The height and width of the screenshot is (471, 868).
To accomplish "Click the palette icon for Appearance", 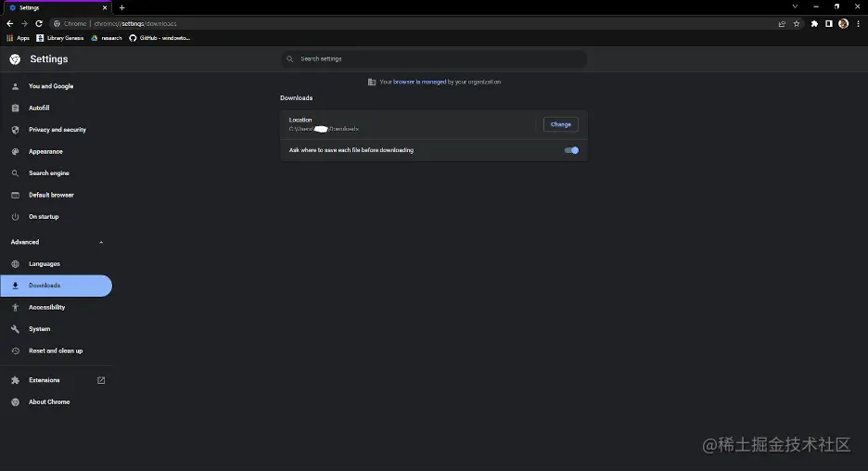I will point(16,152).
